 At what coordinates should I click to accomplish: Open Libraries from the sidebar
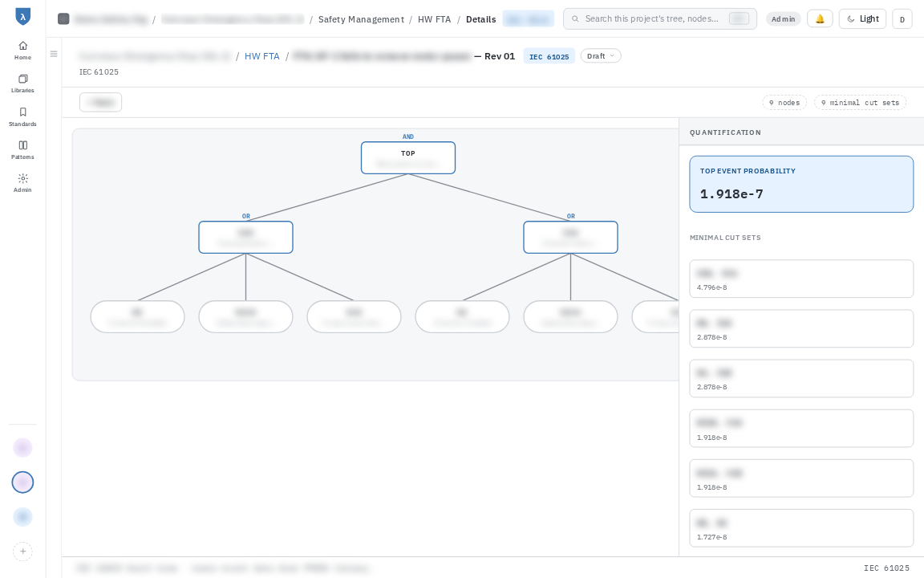click(22, 83)
